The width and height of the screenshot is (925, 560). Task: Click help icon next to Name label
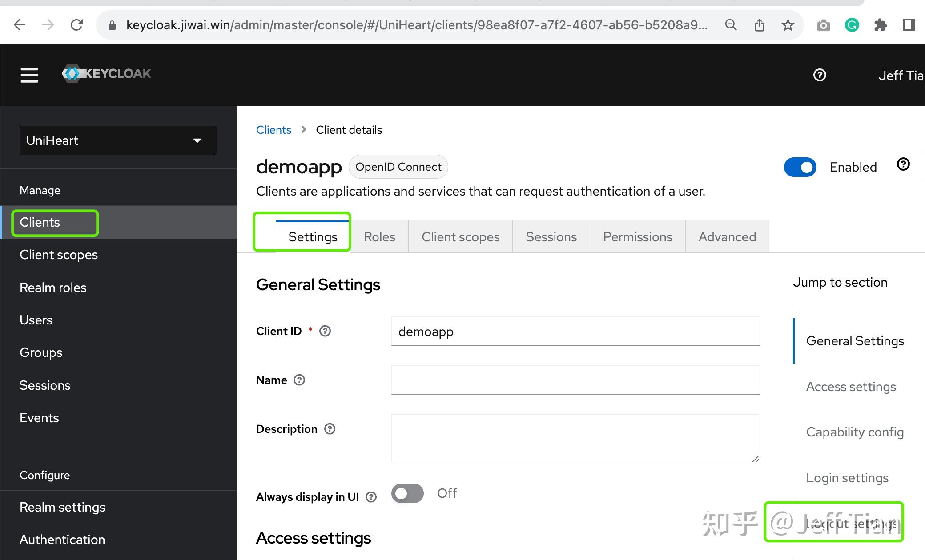[299, 380]
